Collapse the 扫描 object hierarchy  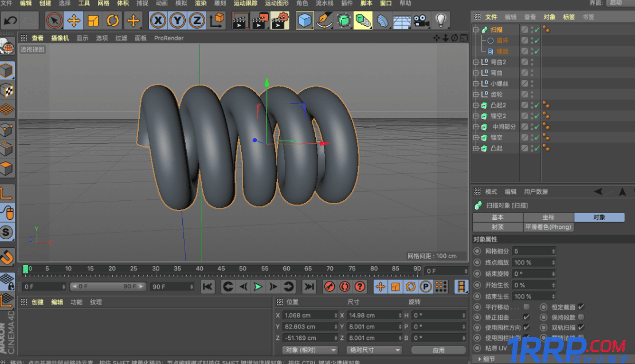[476, 29]
